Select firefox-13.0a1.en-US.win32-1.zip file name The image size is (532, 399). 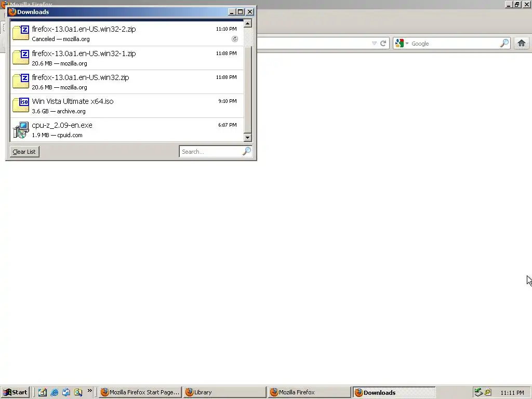coord(84,54)
